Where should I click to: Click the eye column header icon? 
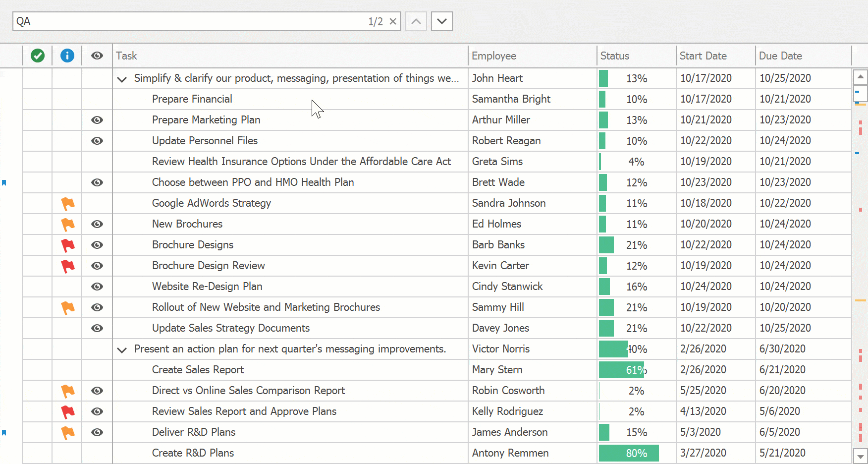[97, 56]
